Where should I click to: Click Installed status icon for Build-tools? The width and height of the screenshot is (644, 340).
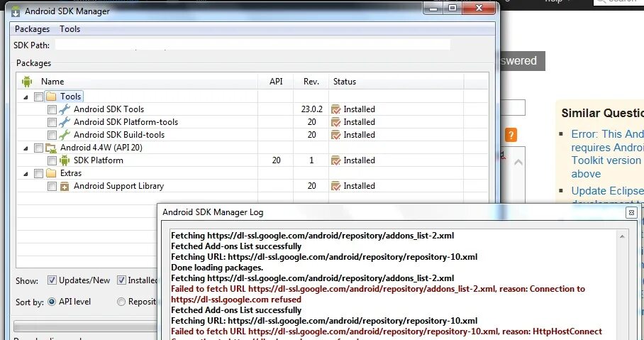(335, 135)
